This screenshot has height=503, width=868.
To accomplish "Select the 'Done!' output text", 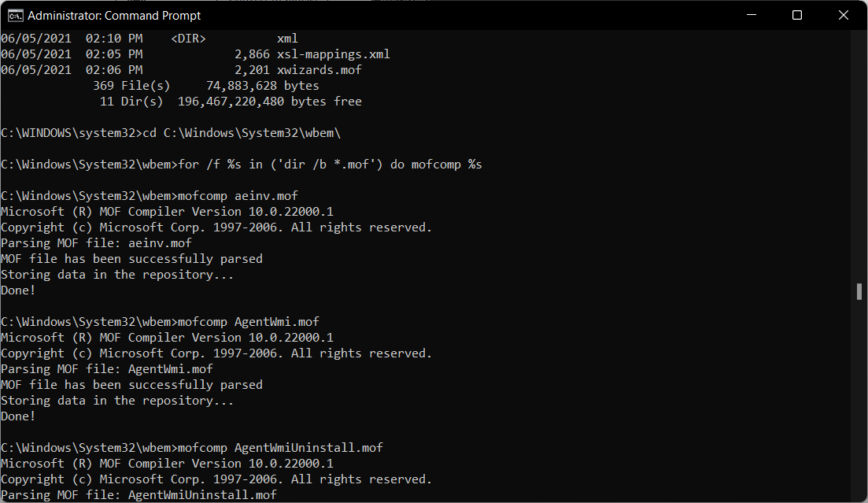I will coord(17,290).
